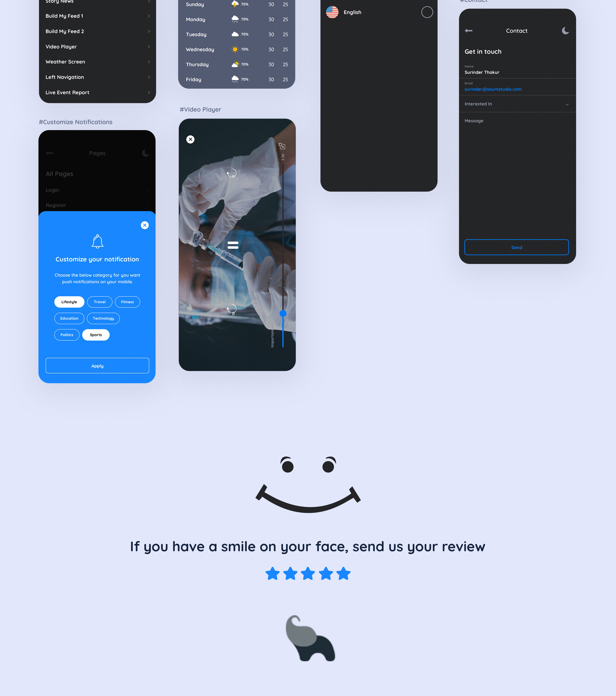The height and width of the screenshot is (696, 616).
Task: Click the Send button in Contact form
Action: tap(516, 247)
